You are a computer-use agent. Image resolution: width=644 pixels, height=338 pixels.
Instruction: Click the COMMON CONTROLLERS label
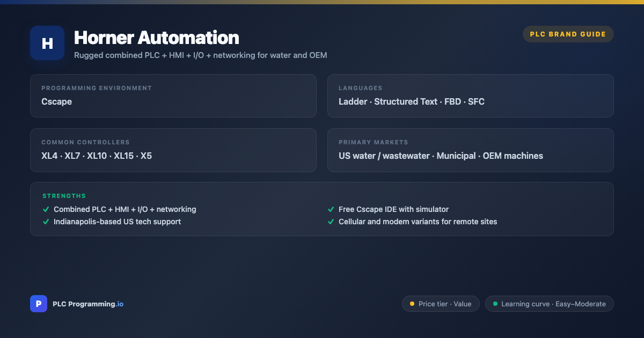(85, 142)
